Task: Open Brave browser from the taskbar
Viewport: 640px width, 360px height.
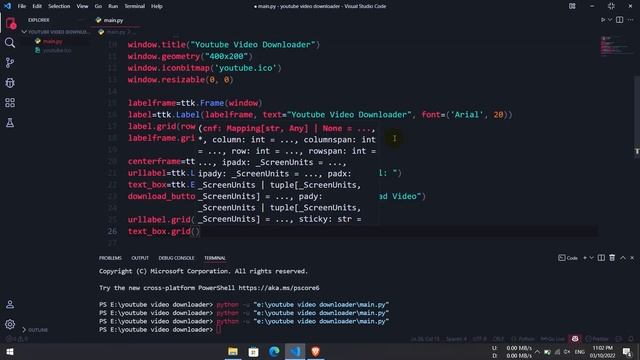Action: point(315,351)
